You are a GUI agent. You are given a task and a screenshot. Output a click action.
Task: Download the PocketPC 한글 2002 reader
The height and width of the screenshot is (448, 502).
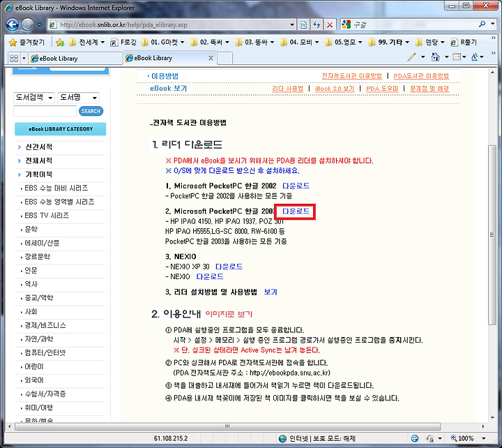[x=296, y=186]
